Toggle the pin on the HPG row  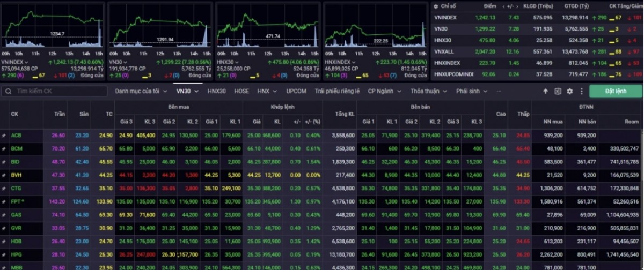[x=4, y=254]
